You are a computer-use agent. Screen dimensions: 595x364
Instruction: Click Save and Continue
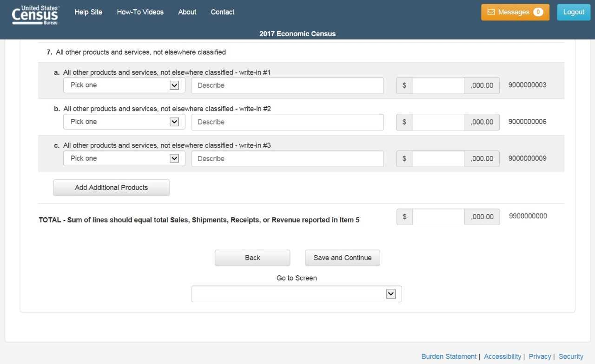[343, 258]
